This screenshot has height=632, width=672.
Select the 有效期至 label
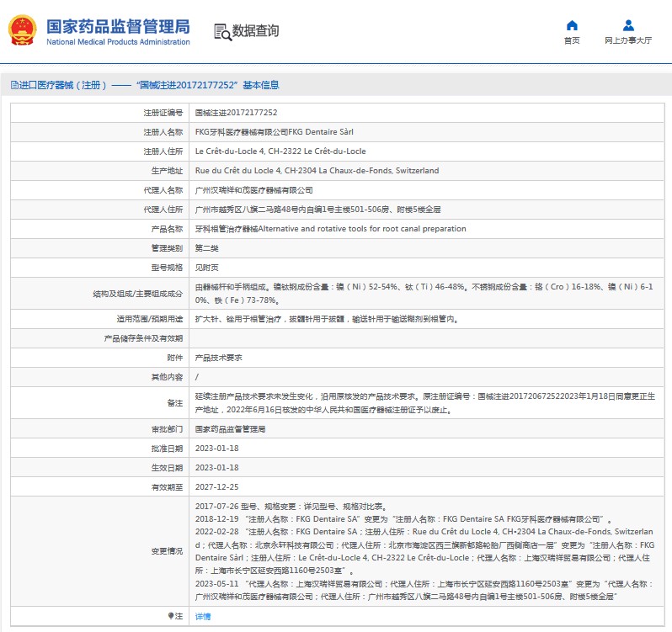coord(167,487)
